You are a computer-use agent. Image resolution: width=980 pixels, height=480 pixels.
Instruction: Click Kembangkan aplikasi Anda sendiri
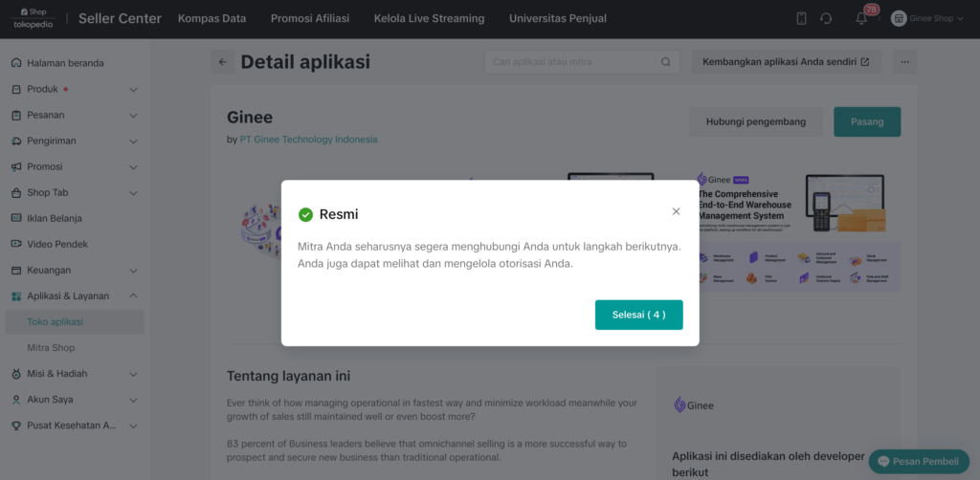pyautogui.click(x=786, y=62)
